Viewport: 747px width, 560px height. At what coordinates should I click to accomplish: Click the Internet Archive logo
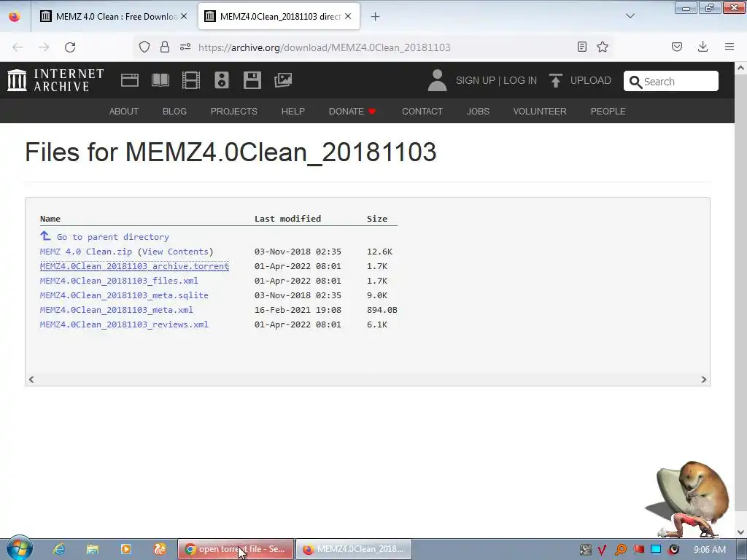(55, 80)
